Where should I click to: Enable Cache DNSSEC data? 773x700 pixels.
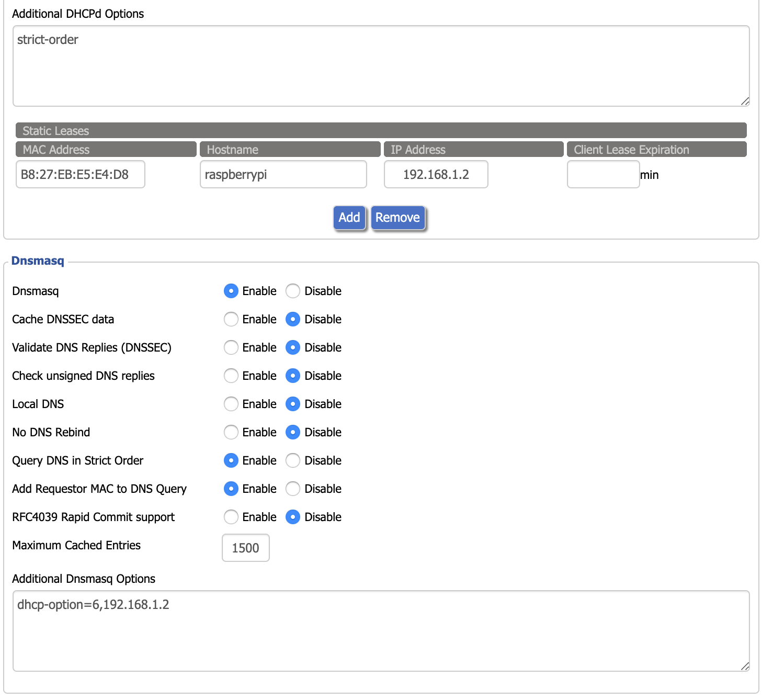[x=231, y=319]
